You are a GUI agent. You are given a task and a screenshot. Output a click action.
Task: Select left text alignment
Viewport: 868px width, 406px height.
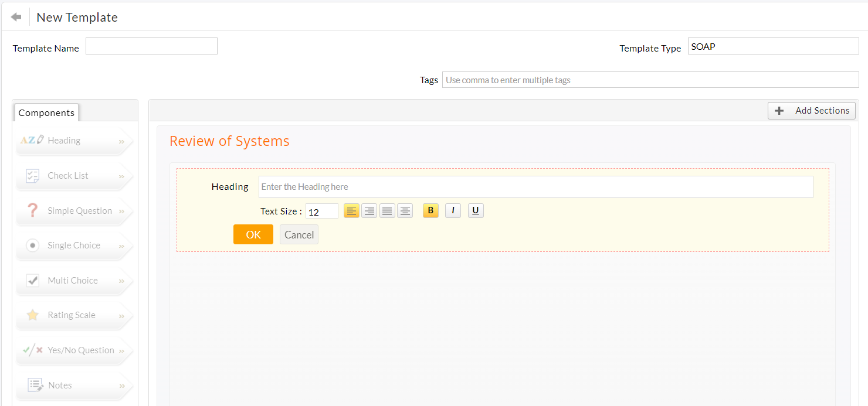click(351, 211)
